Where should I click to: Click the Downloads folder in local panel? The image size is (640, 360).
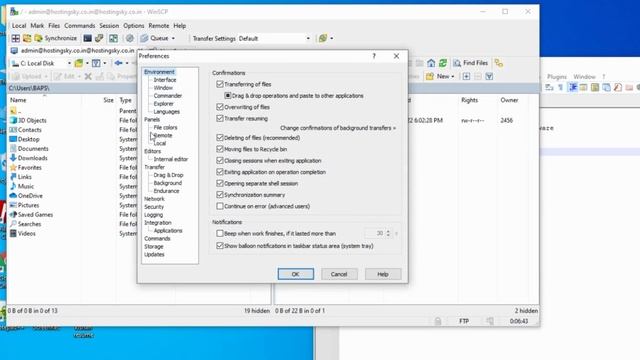[x=33, y=158]
